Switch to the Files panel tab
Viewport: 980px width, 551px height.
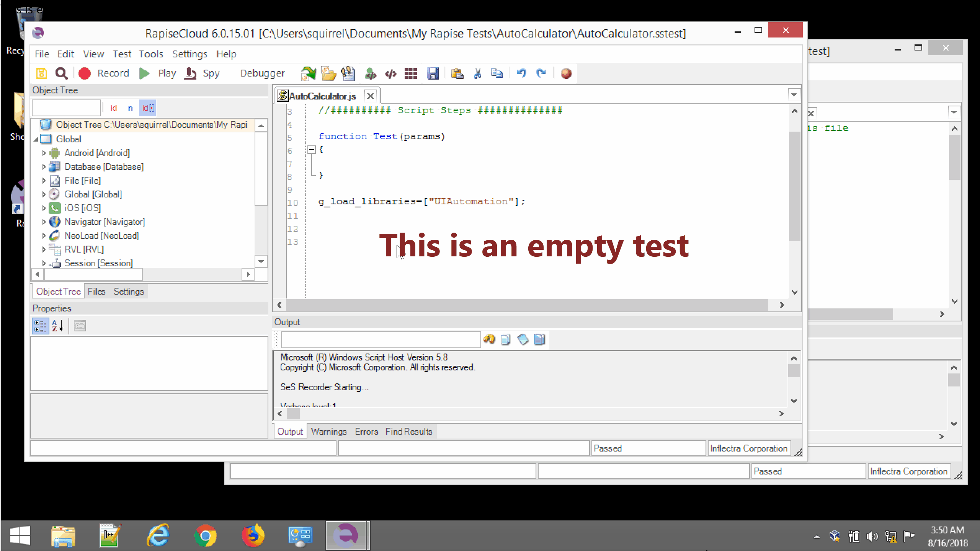96,292
